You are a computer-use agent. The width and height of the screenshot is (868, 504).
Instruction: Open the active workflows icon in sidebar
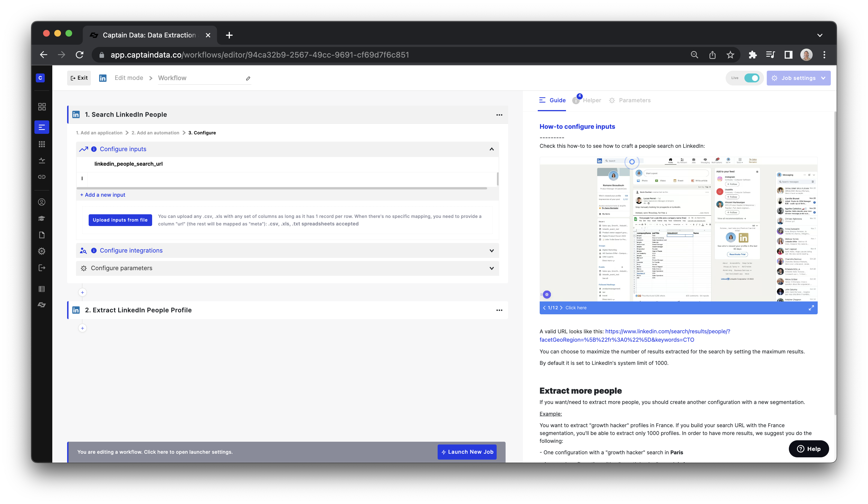(x=42, y=127)
